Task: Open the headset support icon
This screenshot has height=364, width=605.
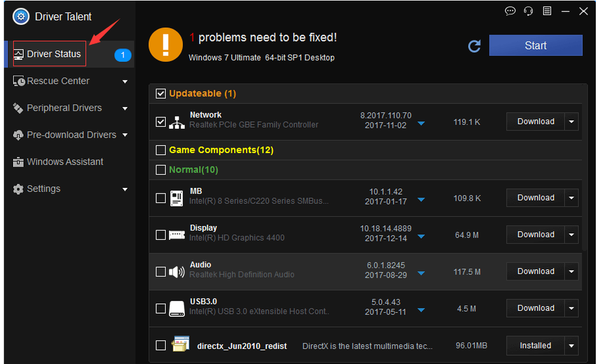Action: (x=528, y=11)
